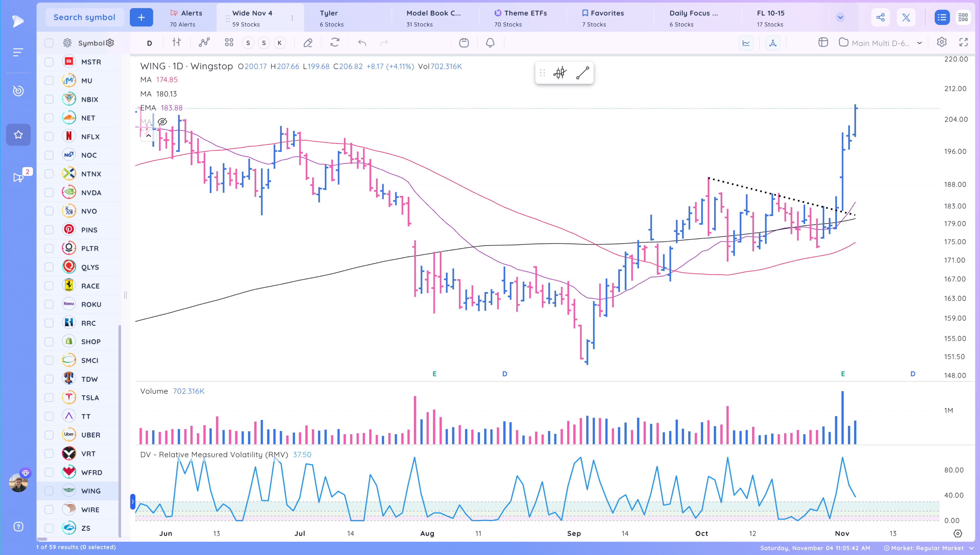980x555 pixels.
Task: Select trend line tool in floating toolbar
Action: pos(582,73)
